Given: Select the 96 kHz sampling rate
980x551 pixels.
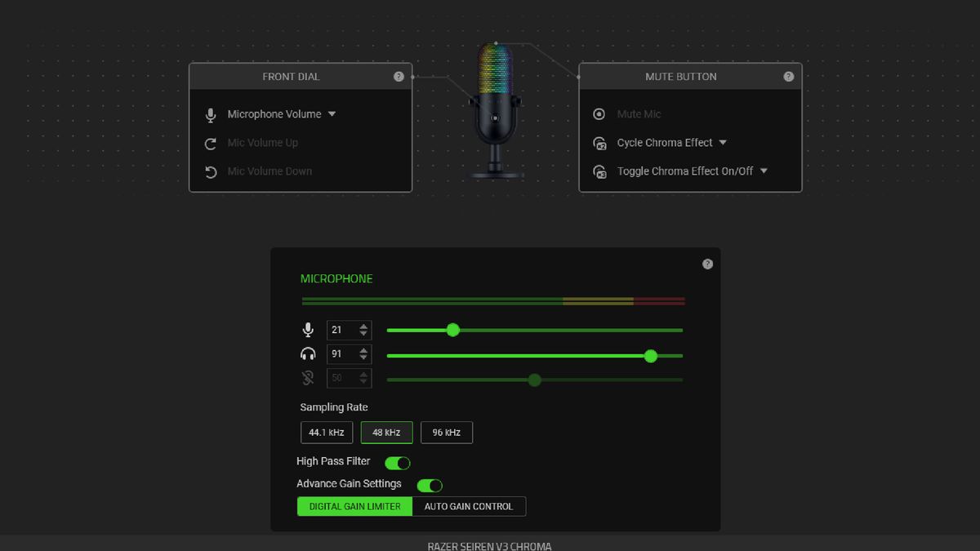Looking at the screenshot, I should pos(447,432).
